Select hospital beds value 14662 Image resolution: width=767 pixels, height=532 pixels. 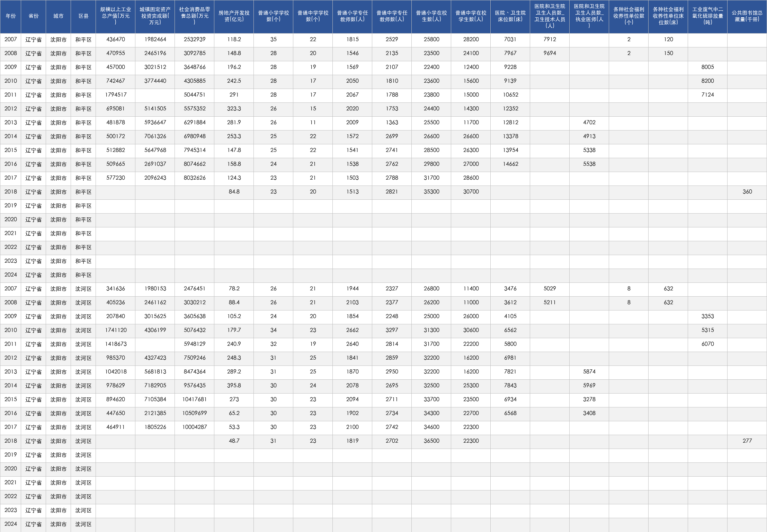(510, 164)
